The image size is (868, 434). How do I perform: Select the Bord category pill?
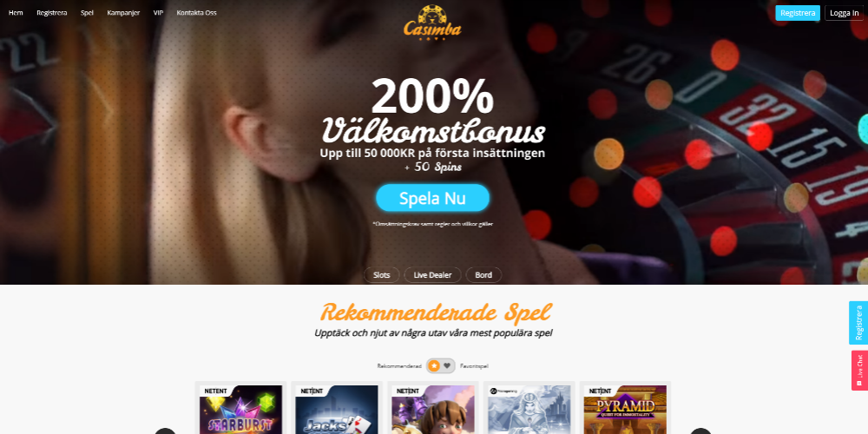[483, 275]
